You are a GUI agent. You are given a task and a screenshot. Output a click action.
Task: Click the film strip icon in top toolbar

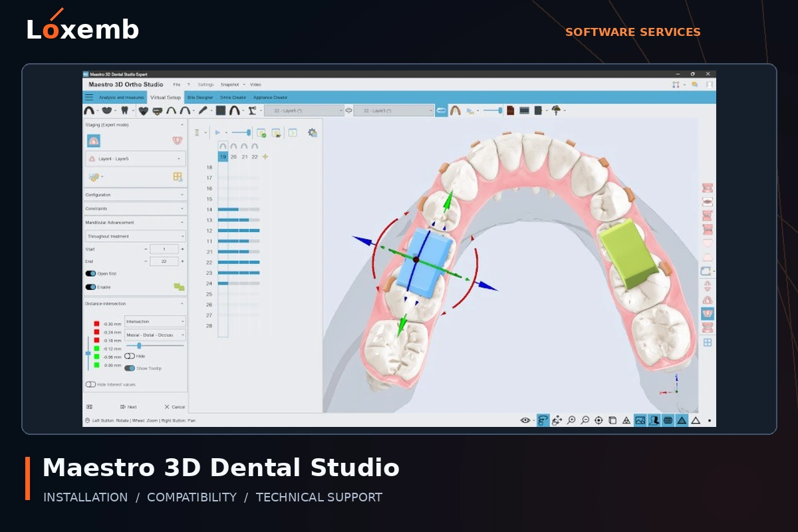click(524, 110)
